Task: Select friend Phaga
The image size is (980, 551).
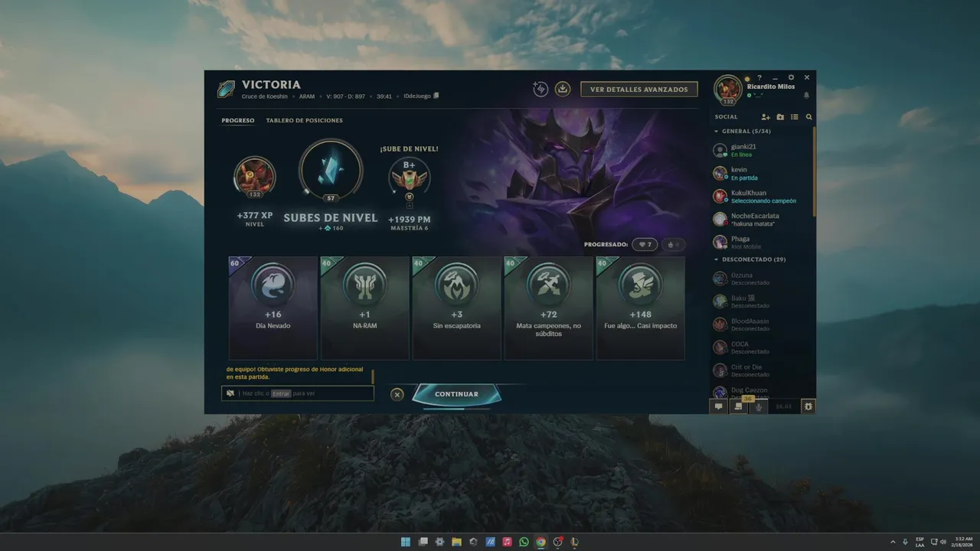Action: tap(760, 242)
